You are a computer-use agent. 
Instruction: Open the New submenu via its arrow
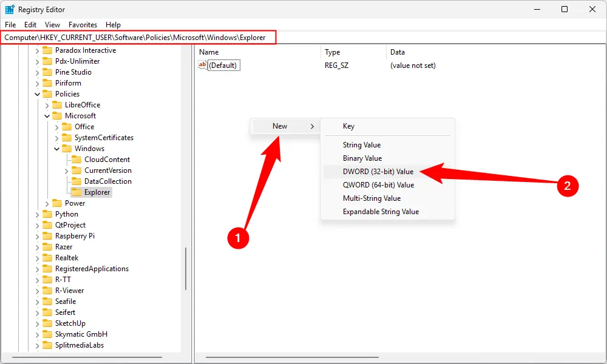pos(314,126)
